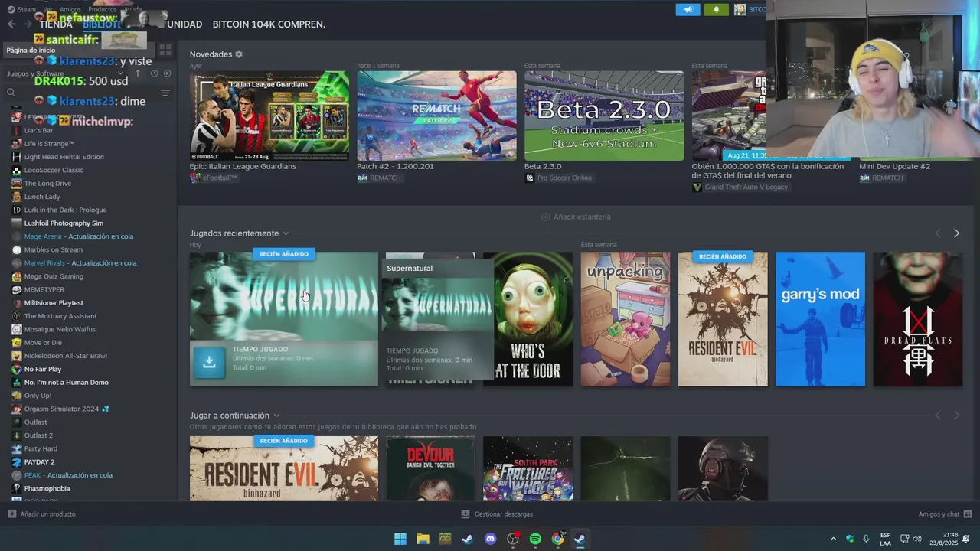The width and height of the screenshot is (980, 551).
Task: Open Patch #2 - 1.200.201 news link
Action: pyautogui.click(x=395, y=166)
